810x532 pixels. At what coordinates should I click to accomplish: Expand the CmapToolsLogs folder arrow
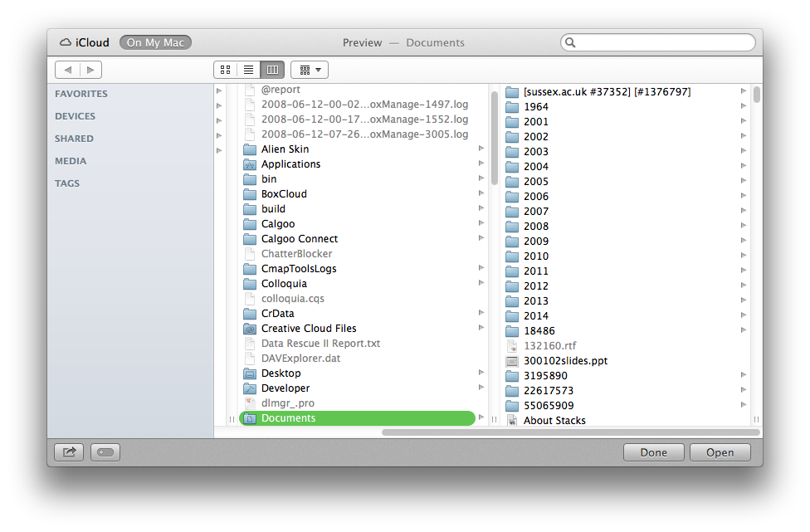[481, 268]
